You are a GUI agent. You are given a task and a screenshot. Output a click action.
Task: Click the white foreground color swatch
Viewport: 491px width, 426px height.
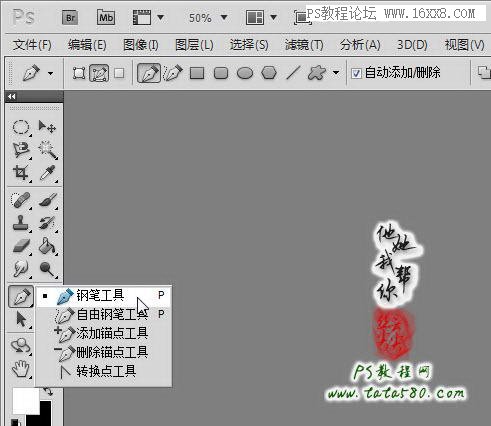pos(26,400)
